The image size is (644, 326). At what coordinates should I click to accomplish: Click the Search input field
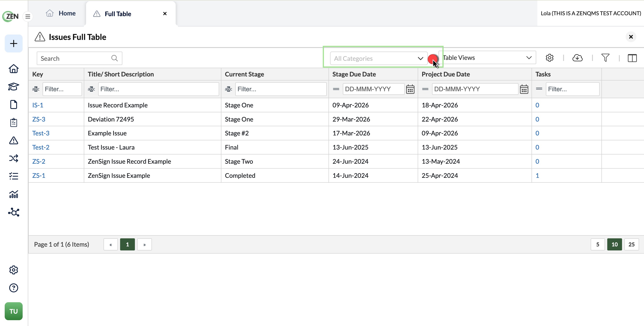click(79, 58)
